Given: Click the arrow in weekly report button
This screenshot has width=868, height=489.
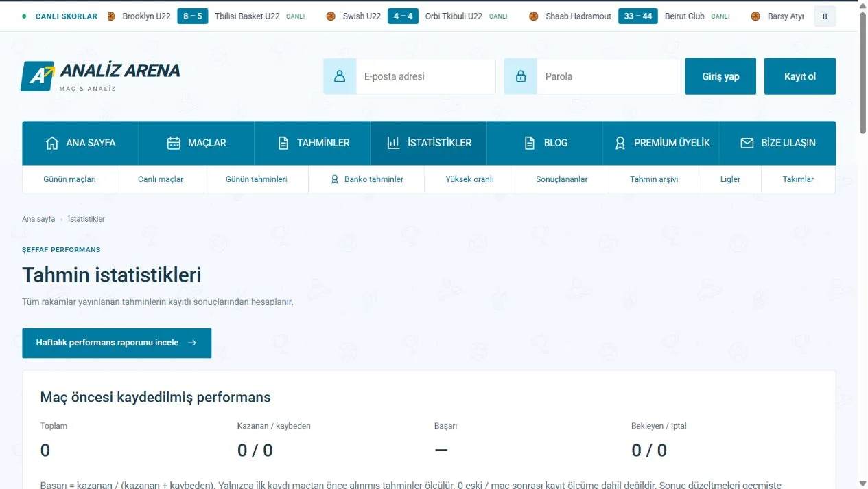Looking at the screenshot, I should click(x=192, y=343).
